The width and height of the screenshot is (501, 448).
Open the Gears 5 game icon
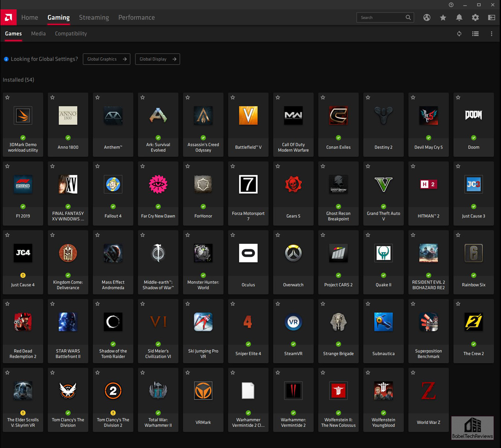click(293, 184)
